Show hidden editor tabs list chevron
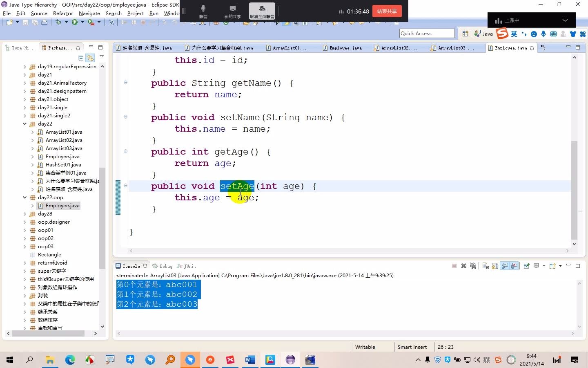This screenshot has width=588, height=368. [x=543, y=47]
